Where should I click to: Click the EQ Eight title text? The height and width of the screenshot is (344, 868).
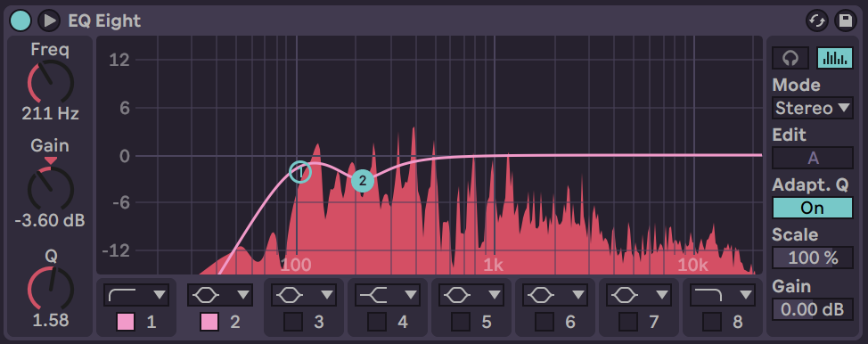pyautogui.click(x=104, y=21)
